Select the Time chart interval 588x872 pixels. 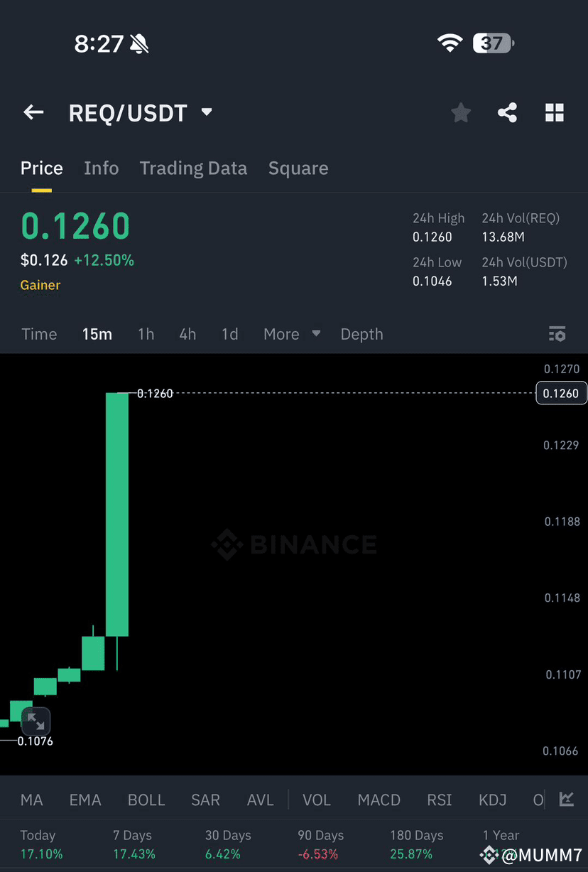39,334
